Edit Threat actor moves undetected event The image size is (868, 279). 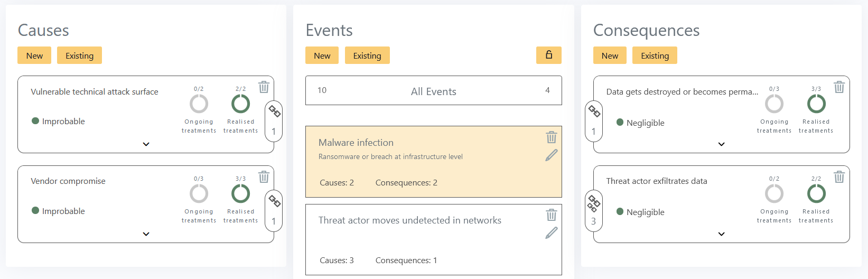click(551, 233)
